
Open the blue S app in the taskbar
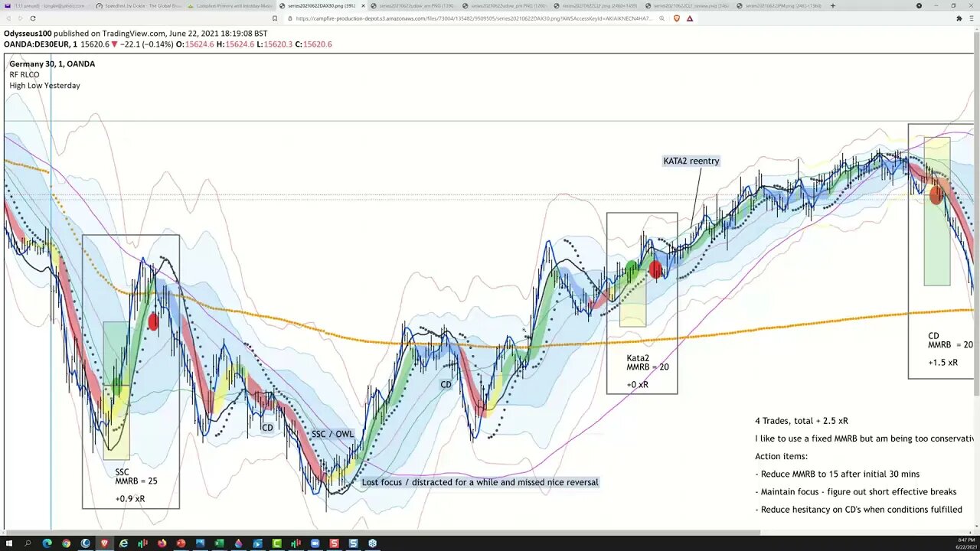[353, 543]
